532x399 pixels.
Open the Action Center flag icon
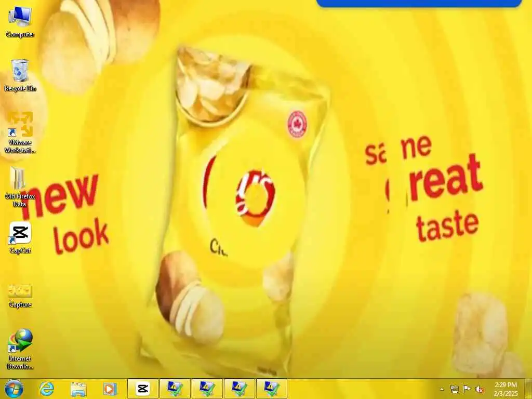point(467,389)
